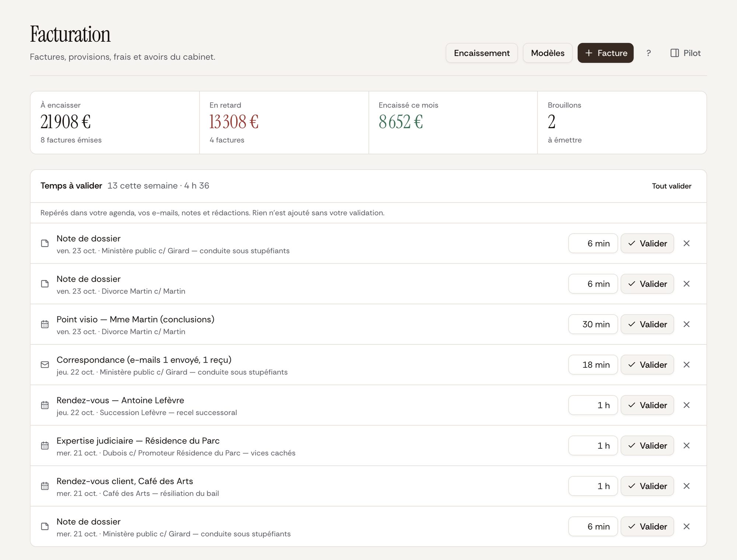Click Tout valider to validate all times

tap(671, 186)
